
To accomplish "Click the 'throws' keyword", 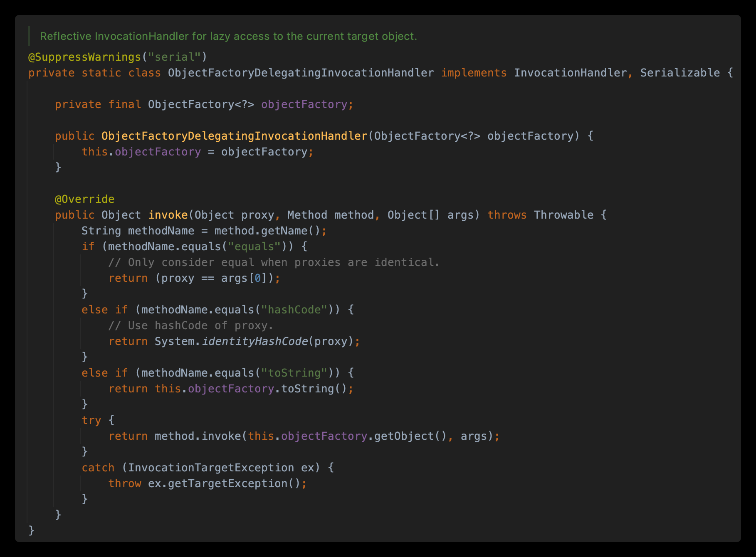I will click(x=507, y=215).
